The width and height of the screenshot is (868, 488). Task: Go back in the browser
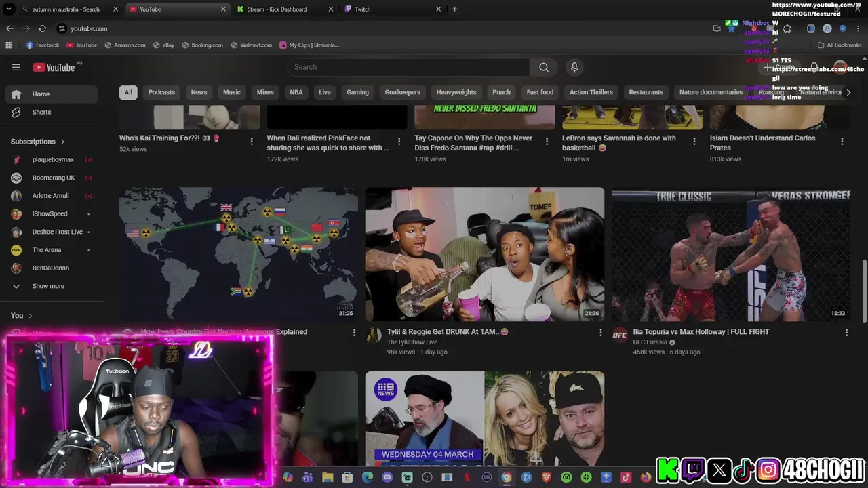9,28
